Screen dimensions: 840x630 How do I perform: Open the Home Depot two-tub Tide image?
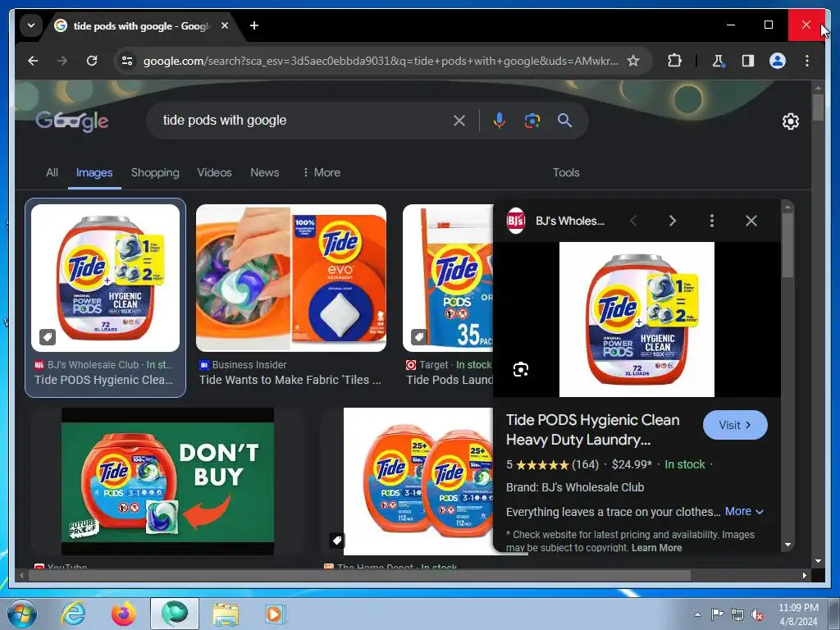418,482
